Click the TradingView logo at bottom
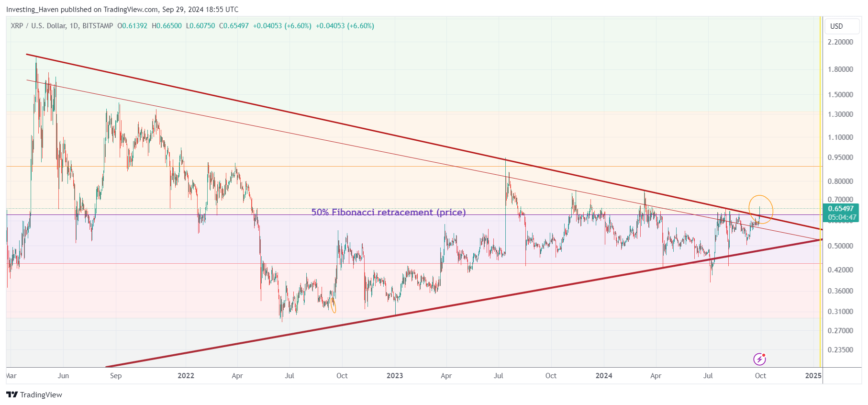 (x=34, y=394)
